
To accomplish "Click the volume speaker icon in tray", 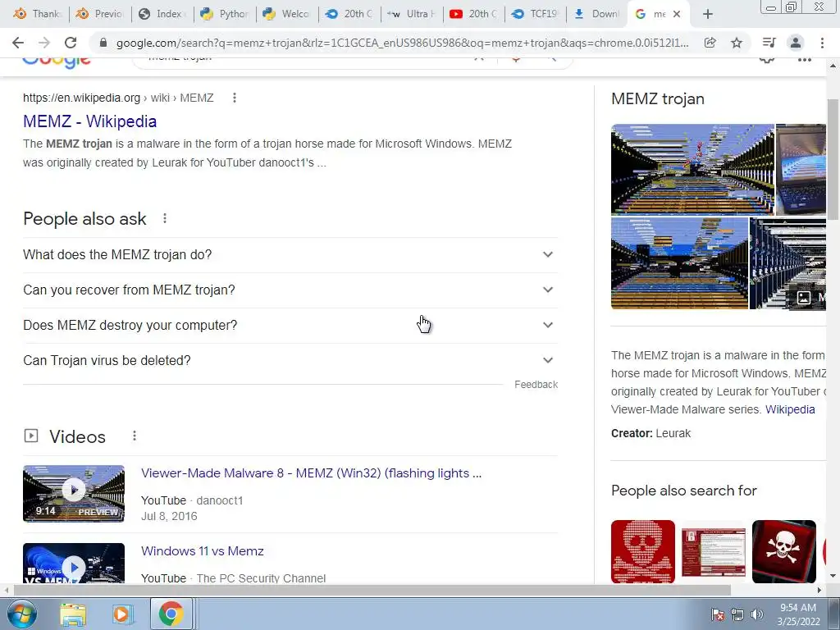I will click(x=756, y=614).
